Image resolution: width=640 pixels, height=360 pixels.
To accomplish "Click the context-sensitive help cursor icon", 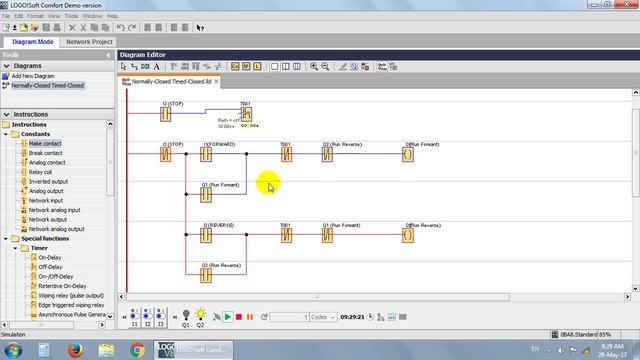I will (200, 27).
